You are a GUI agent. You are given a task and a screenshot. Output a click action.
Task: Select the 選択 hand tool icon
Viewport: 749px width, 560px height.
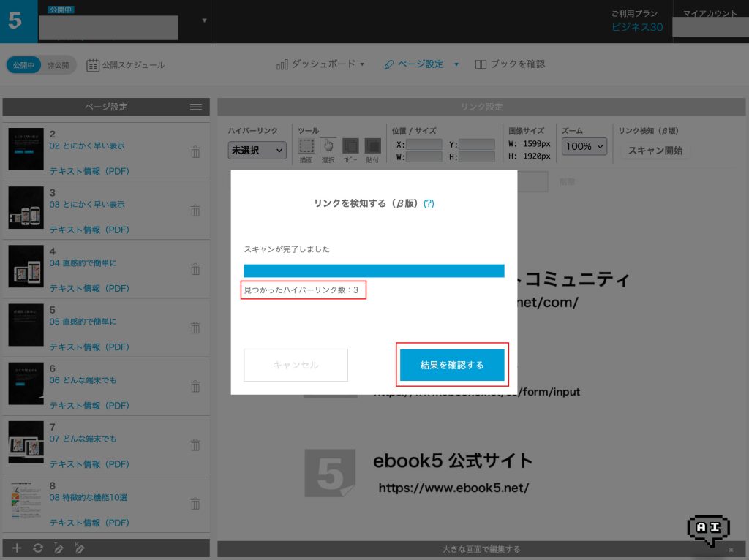click(x=328, y=147)
